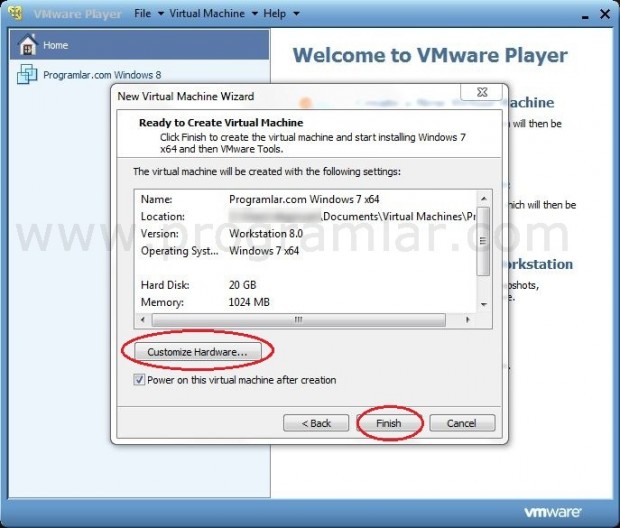Image resolution: width=620 pixels, height=528 pixels.
Task: Click the Operating System value Windows 7 x64
Action: click(264, 251)
